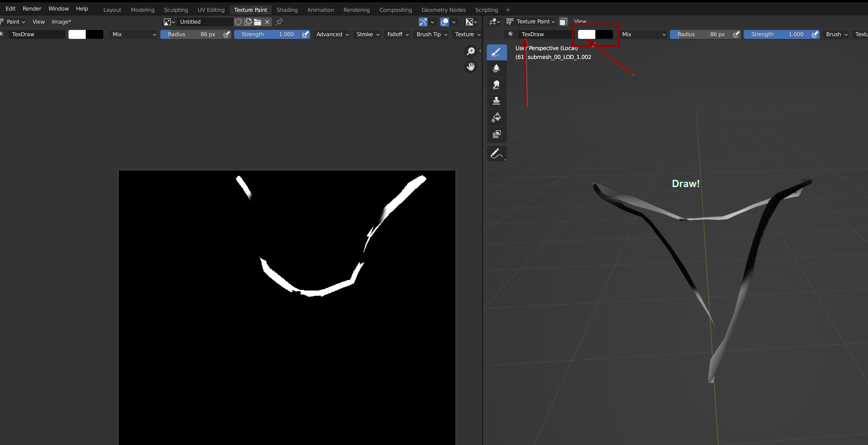Click the white primary color swatch in the 3D viewport

pos(586,34)
